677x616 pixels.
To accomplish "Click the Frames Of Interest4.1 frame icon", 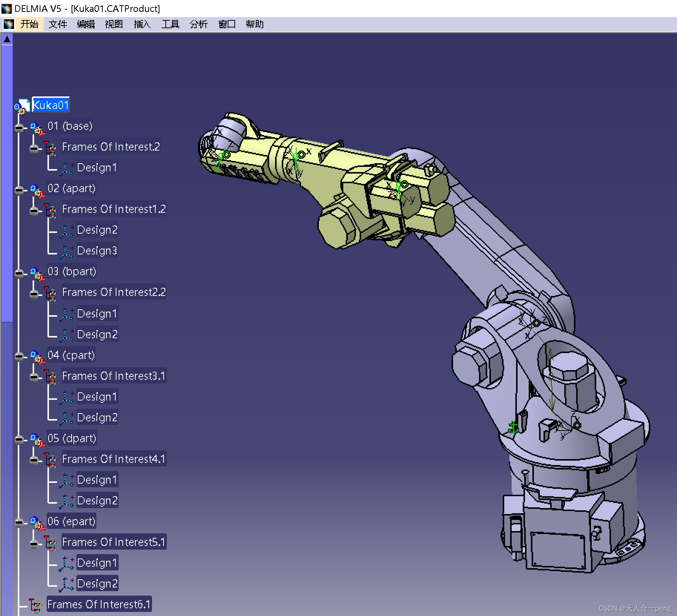I will 51,460.
